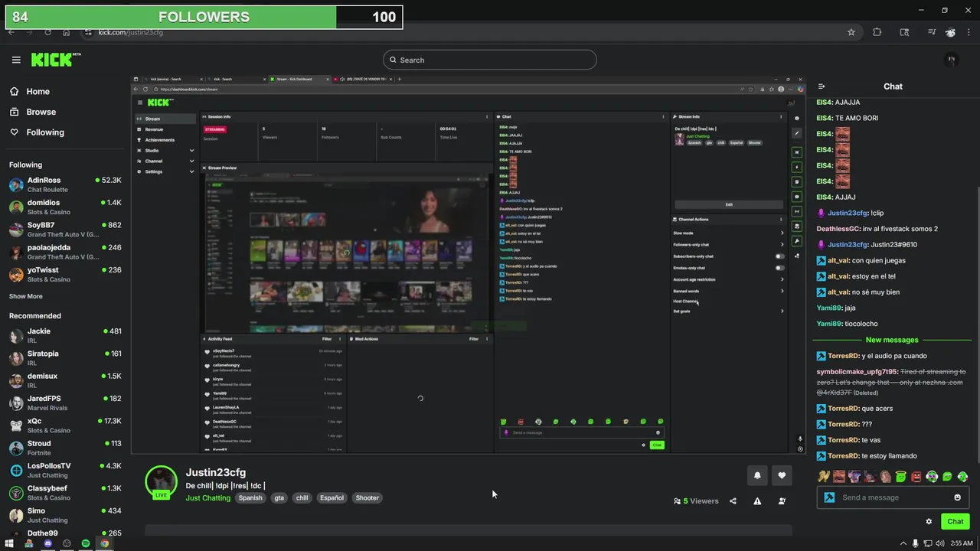Image resolution: width=980 pixels, height=551 pixels.
Task: Click the report warning triangle icon
Action: pos(757,501)
